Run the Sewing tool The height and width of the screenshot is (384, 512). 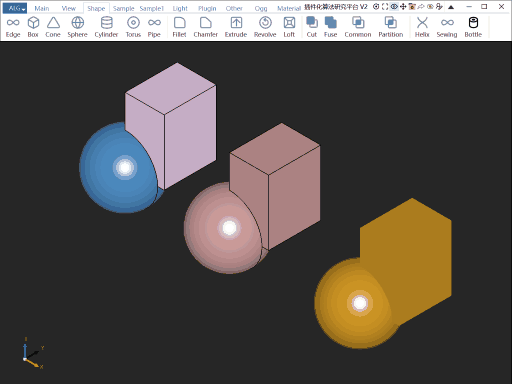(x=447, y=27)
